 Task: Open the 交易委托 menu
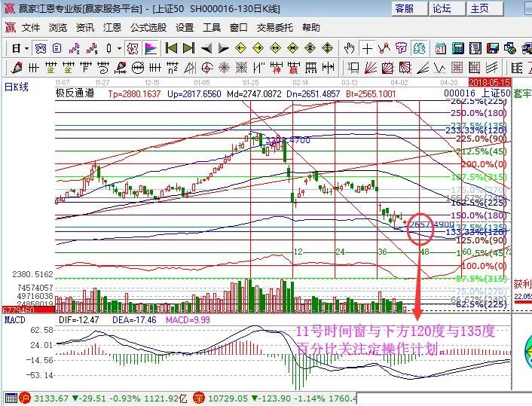[x=275, y=27]
